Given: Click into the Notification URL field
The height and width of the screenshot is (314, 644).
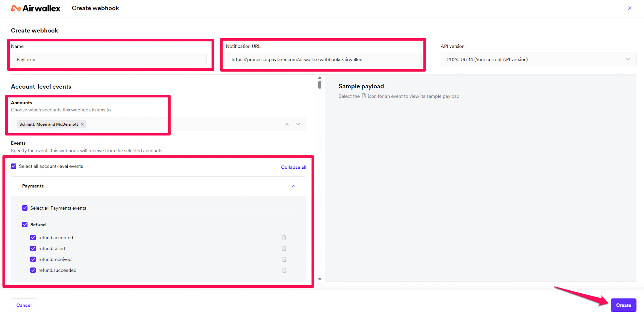Looking at the screenshot, I should 323,60.
